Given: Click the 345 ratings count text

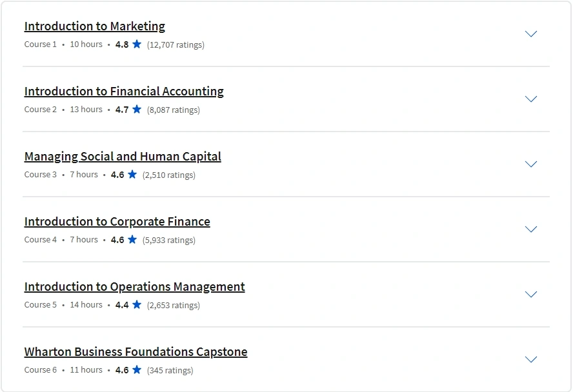Looking at the screenshot, I should 170,370.
